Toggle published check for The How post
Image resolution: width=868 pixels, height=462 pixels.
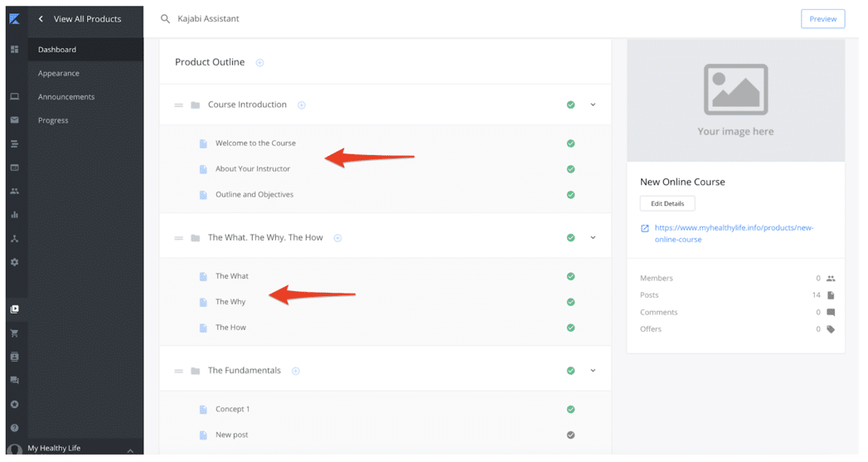[570, 328]
